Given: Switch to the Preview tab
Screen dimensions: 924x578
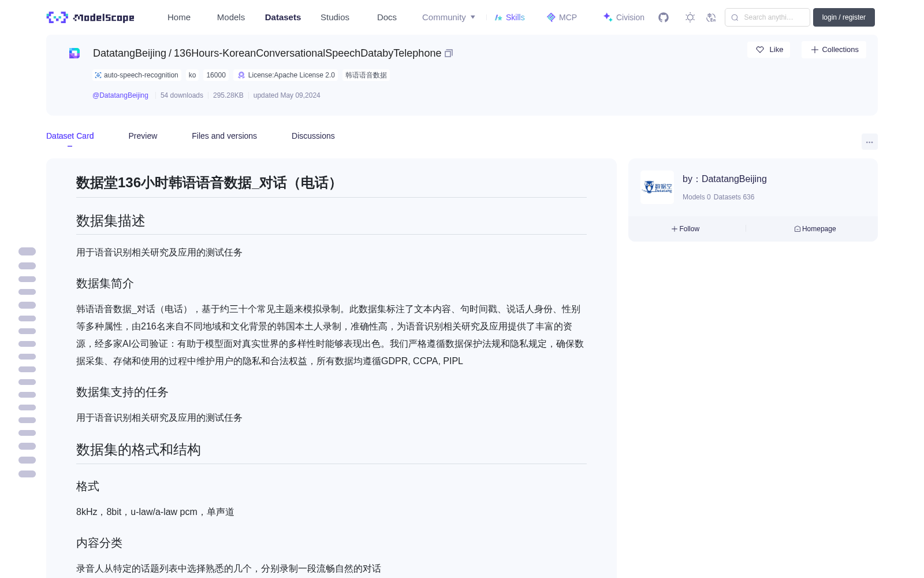Looking at the screenshot, I should click(x=143, y=136).
